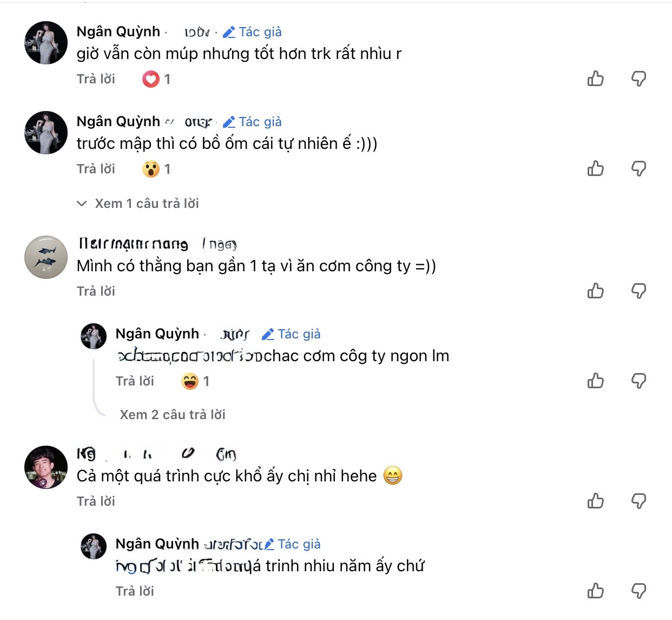This screenshot has width=672, height=620.
Task: Dislike the comment "giờ vẫn còn múp"
Action: (638, 79)
